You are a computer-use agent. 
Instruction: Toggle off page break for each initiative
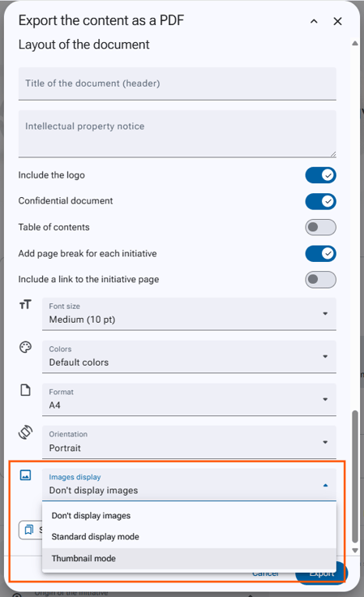pyautogui.click(x=320, y=254)
